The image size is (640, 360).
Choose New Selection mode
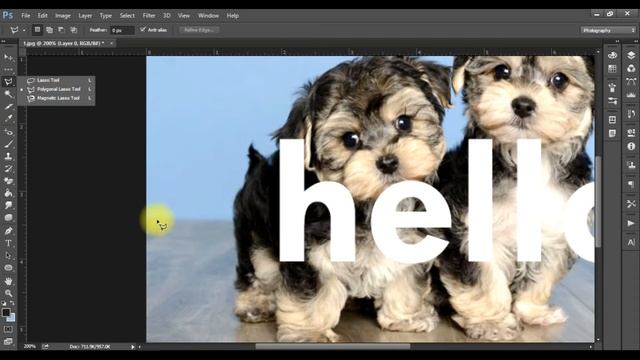(37, 30)
